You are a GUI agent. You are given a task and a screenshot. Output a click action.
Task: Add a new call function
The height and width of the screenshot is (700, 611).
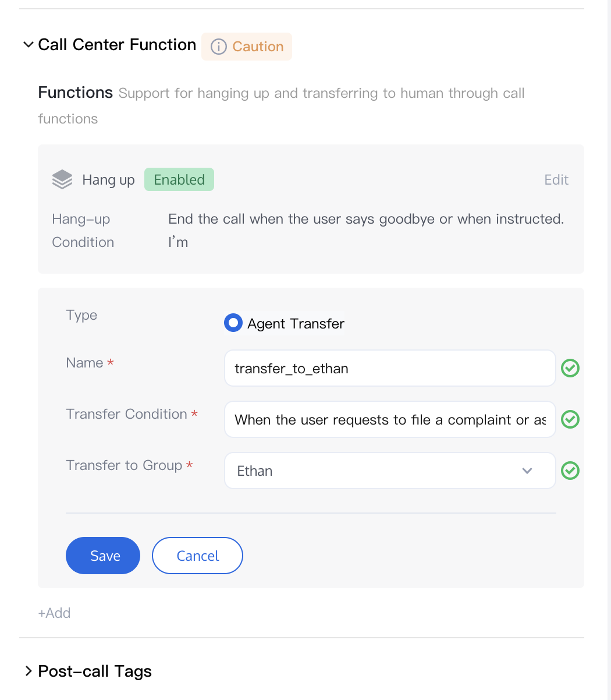pyautogui.click(x=54, y=613)
